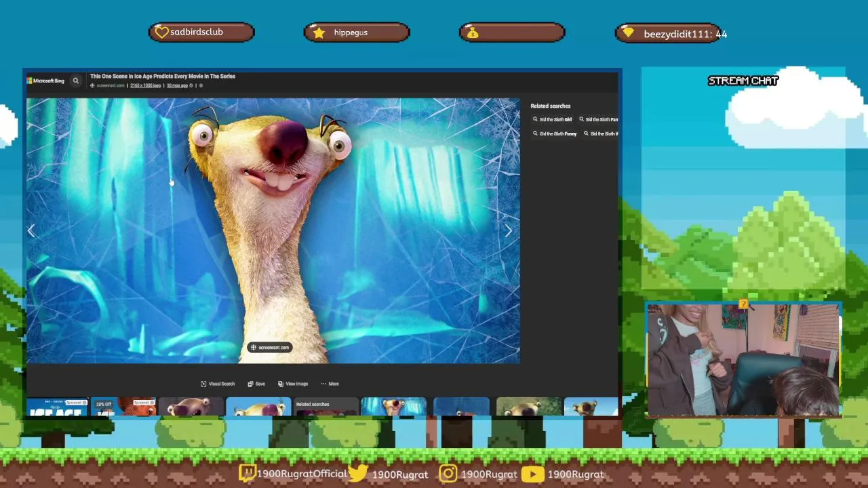Click the Instagram icon in footer
Screen dimensions: 868x488
(448, 474)
